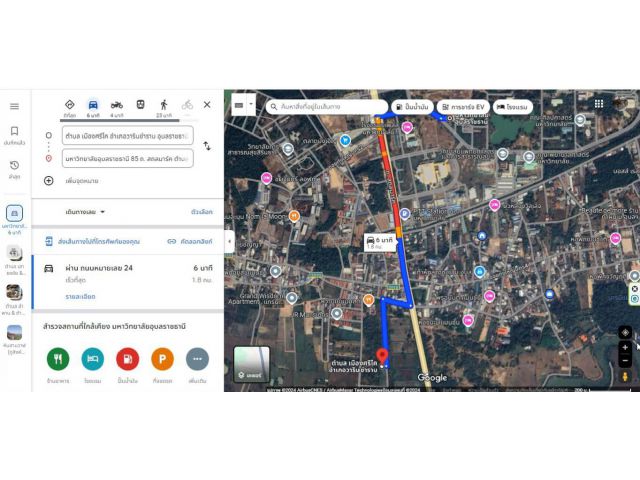Open third recent place thumbnail in sidebar
The width and height of the screenshot is (640, 480).
(14, 293)
